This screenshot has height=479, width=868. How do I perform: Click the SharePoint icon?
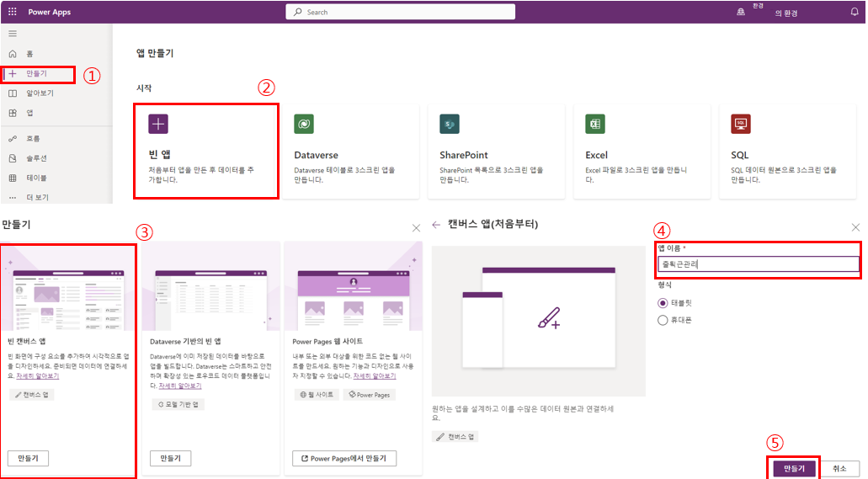(x=450, y=124)
